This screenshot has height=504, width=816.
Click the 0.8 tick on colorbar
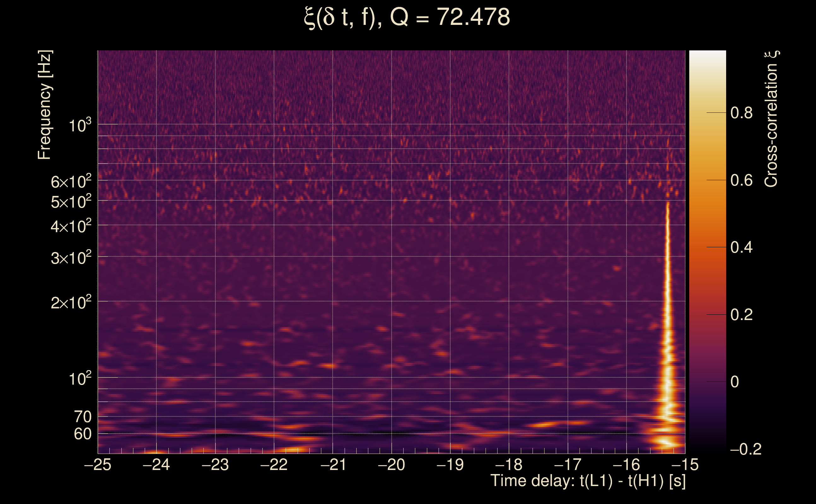[741, 113]
